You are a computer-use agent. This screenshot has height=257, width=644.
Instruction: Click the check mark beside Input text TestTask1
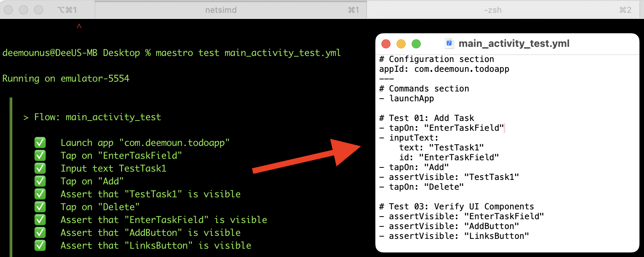[40, 169]
